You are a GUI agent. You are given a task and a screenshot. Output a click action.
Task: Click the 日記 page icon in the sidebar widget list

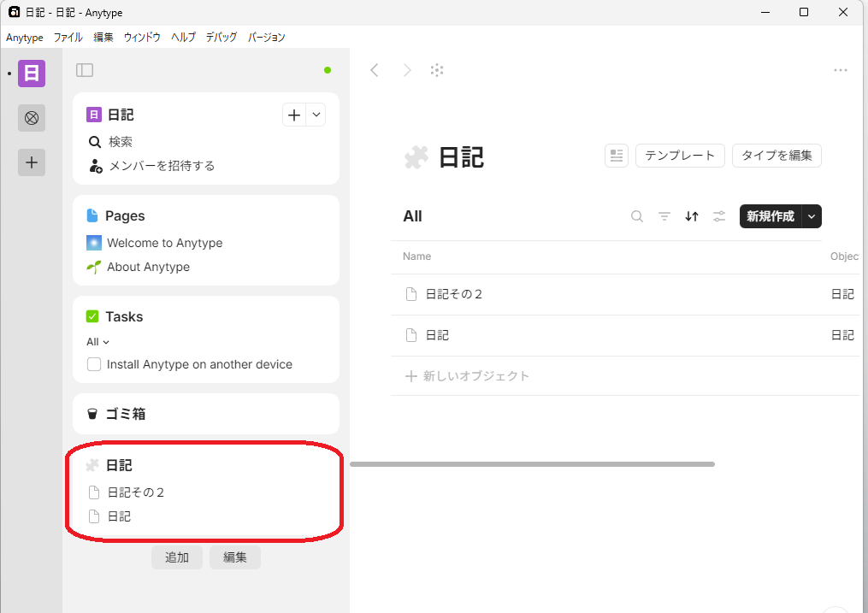pyautogui.click(x=94, y=516)
